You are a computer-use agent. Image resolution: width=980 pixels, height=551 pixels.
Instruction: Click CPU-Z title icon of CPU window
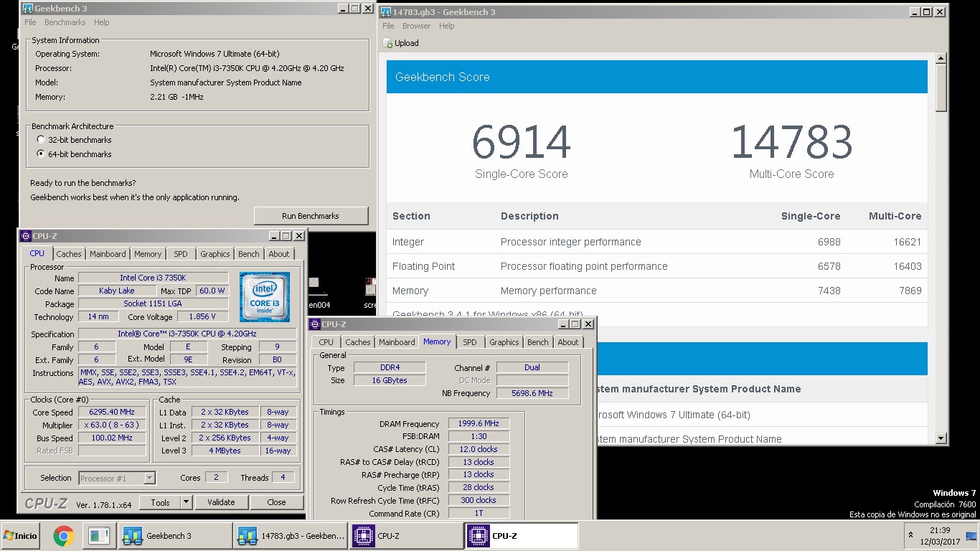click(x=26, y=236)
